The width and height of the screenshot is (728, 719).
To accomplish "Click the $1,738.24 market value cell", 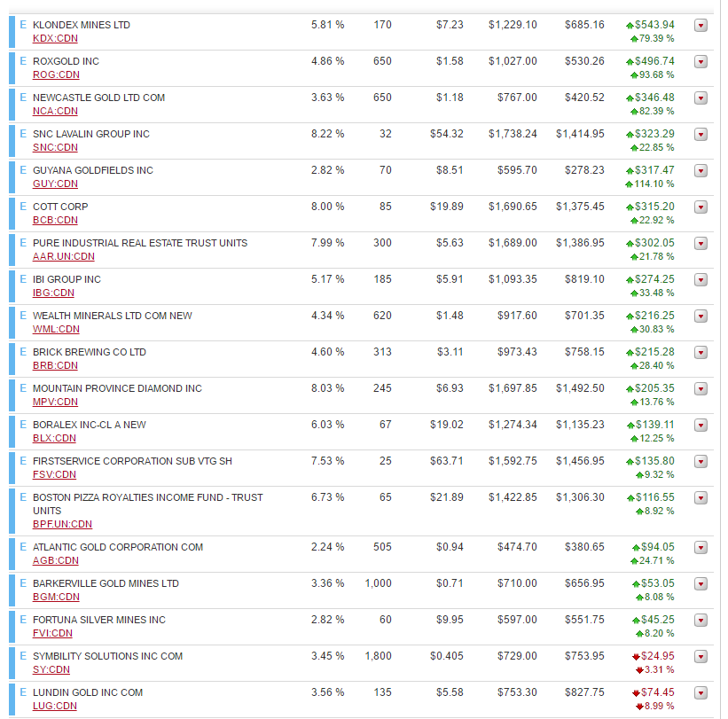I will [x=513, y=134].
